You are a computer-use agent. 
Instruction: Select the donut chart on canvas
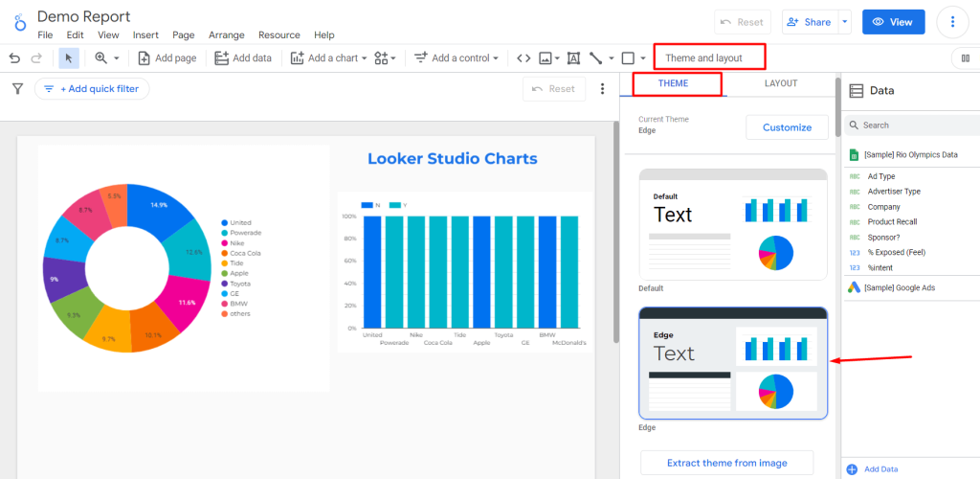127,267
